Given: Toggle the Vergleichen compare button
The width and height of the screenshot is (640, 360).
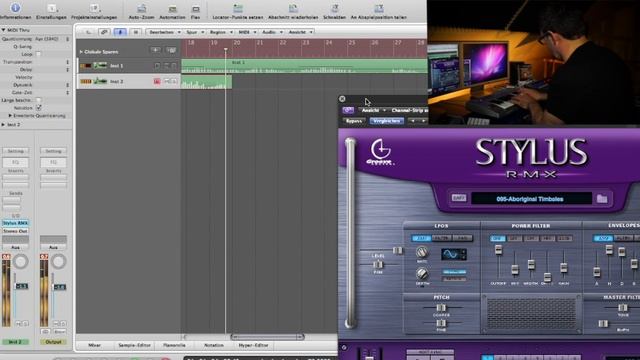Looking at the screenshot, I should (387, 121).
